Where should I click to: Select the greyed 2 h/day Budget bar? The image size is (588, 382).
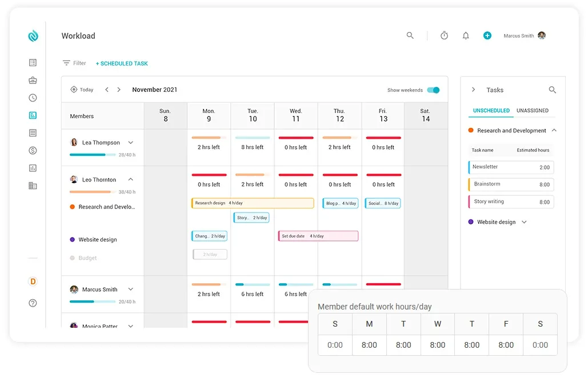click(210, 254)
